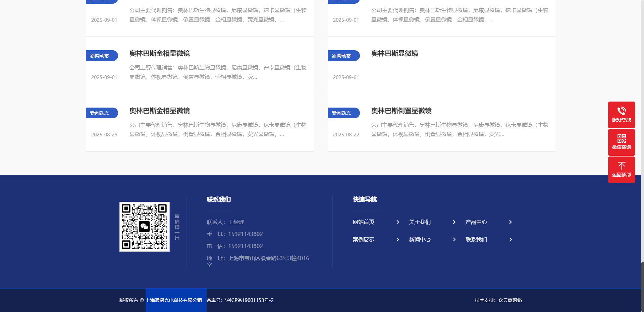Go to 新闻中心 footer link
This screenshot has width=644, height=312.
point(420,240)
